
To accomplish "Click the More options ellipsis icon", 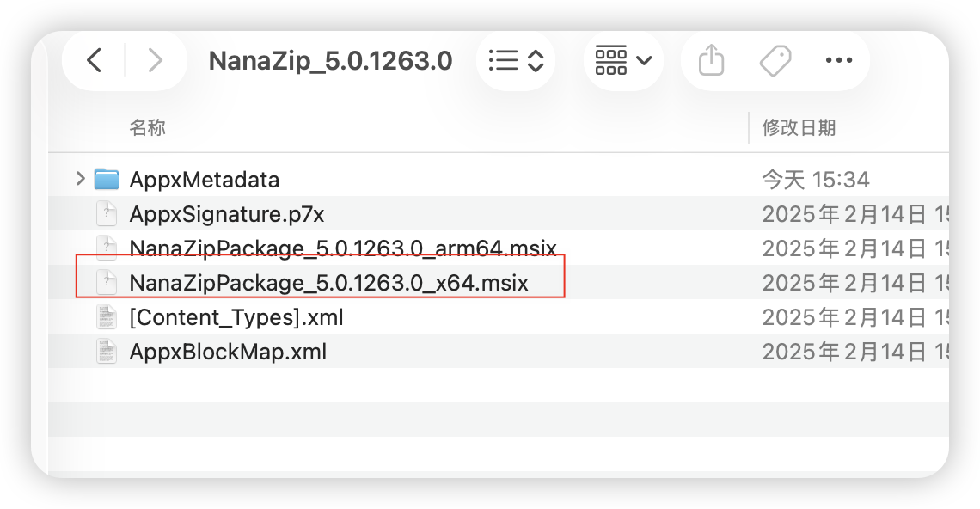I will click(x=838, y=60).
